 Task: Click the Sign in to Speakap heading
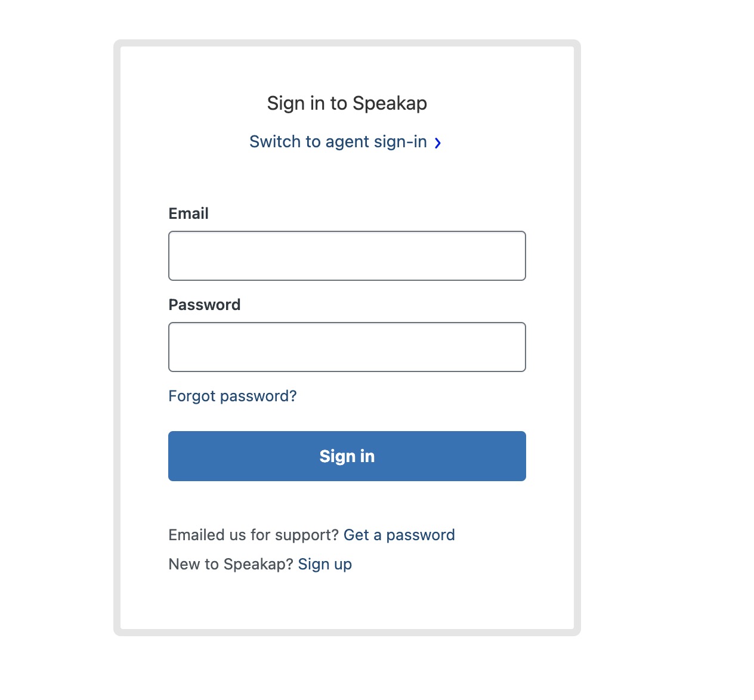[347, 103]
